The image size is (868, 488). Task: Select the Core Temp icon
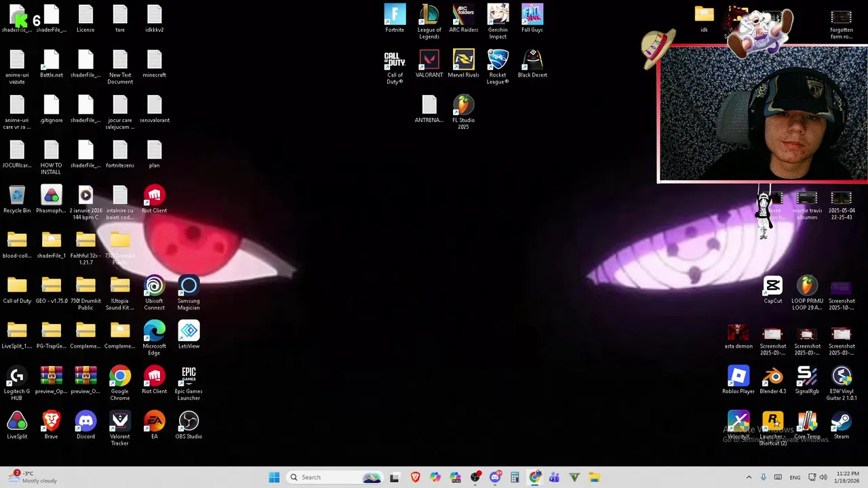pos(807,425)
